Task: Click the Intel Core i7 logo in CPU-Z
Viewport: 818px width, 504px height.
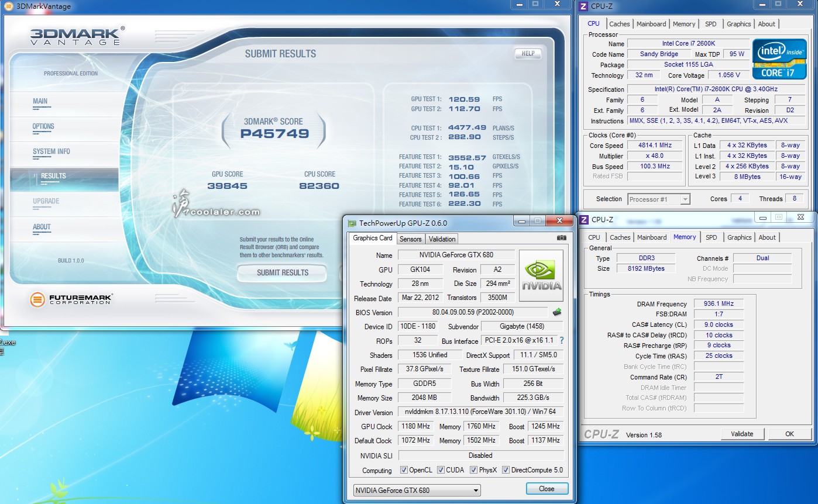Action: [779, 58]
